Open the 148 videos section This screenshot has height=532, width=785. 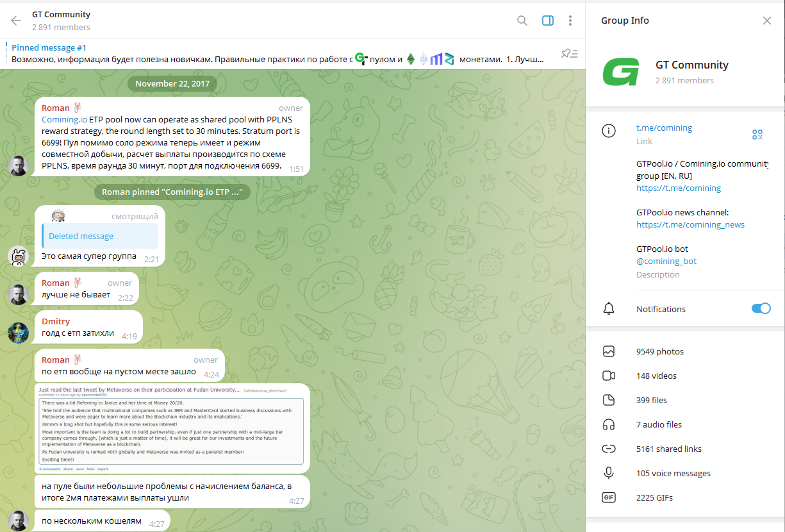click(x=656, y=376)
